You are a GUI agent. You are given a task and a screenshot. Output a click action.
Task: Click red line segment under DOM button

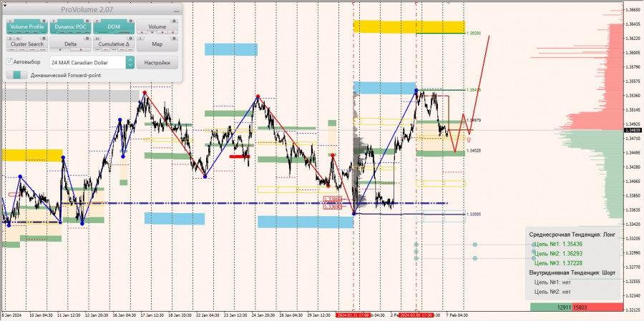[124, 32]
